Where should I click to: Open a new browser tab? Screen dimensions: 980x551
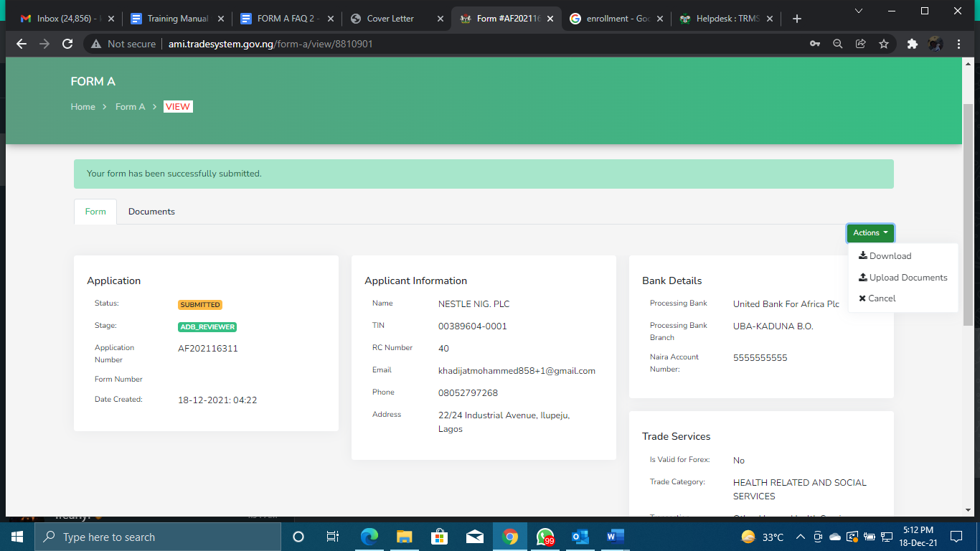pyautogui.click(x=796, y=19)
